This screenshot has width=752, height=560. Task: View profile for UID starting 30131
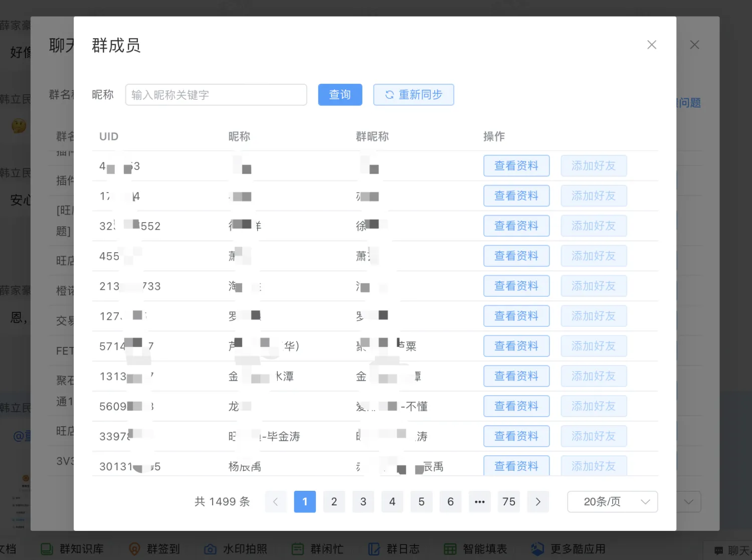click(516, 465)
